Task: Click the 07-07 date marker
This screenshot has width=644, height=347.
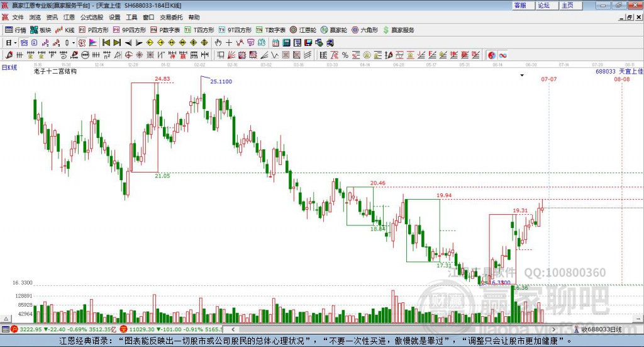Action: click(548, 79)
